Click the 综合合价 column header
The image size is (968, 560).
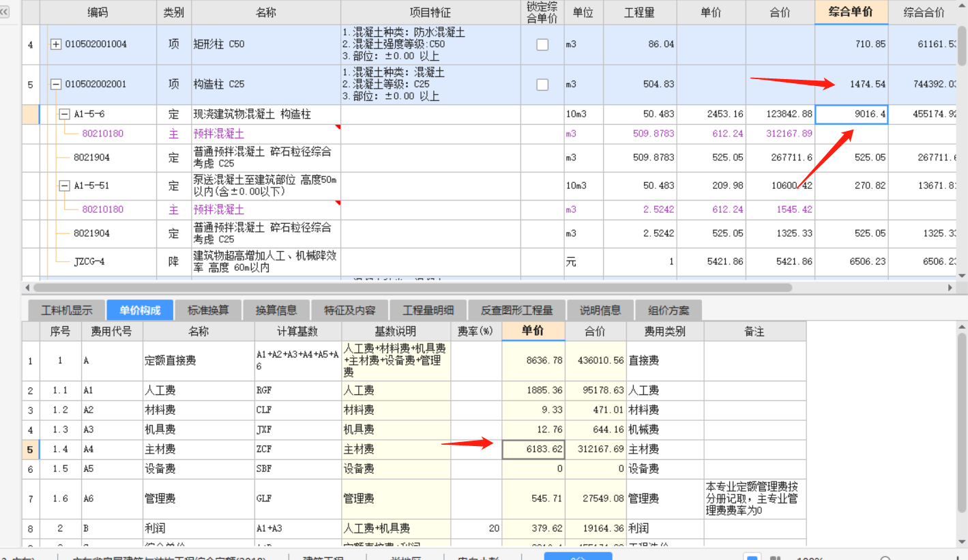[924, 12]
